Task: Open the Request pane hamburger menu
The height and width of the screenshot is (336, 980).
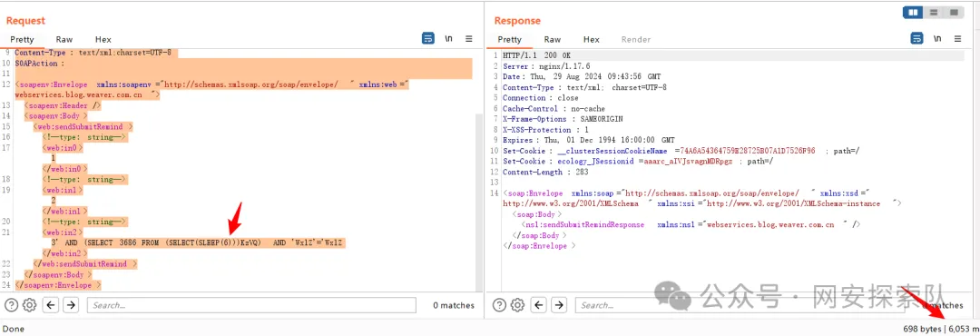Action: tap(469, 39)
